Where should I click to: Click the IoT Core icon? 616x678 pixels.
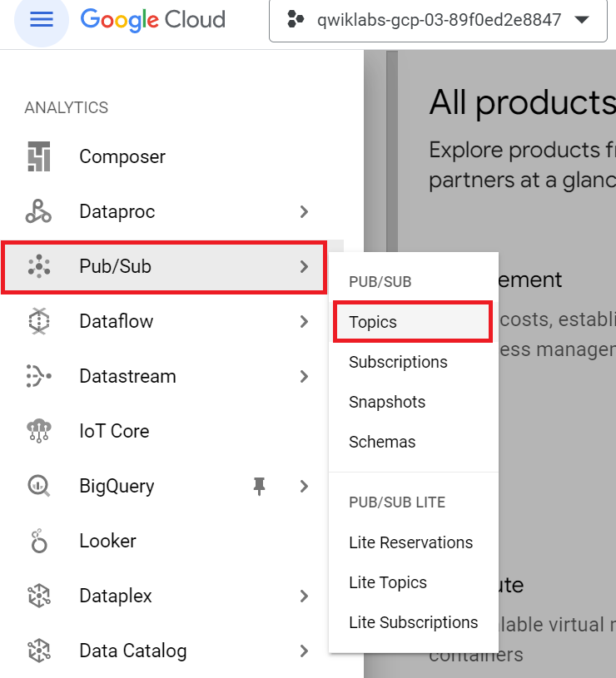(x=39, y=431)
